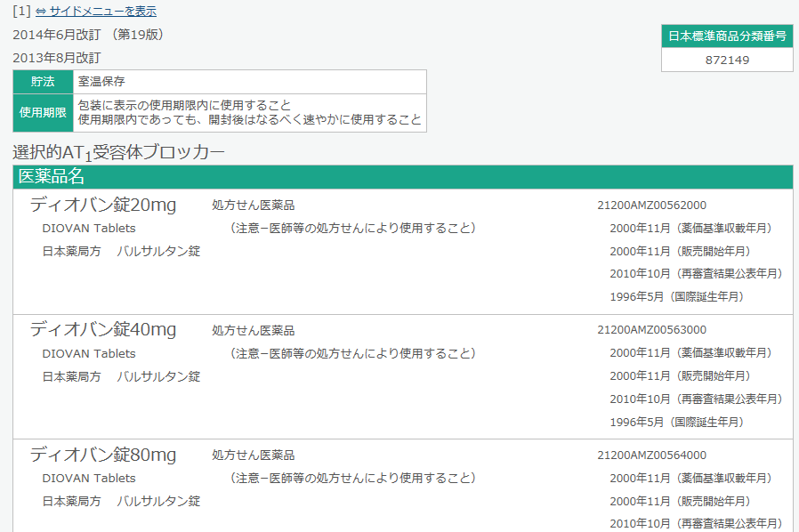Select DIOVAN Tablets under ディオバン錠20mg
Screen dimensions: 799x532
[x=89, y=229]
